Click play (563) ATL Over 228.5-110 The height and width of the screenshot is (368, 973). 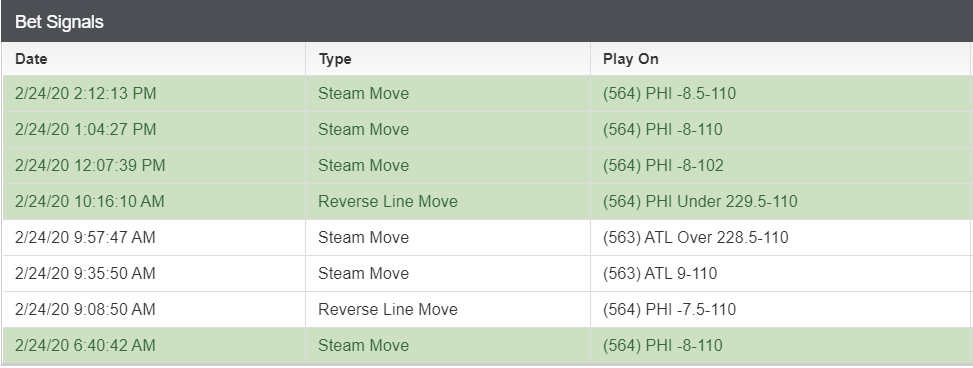point(696,238)
